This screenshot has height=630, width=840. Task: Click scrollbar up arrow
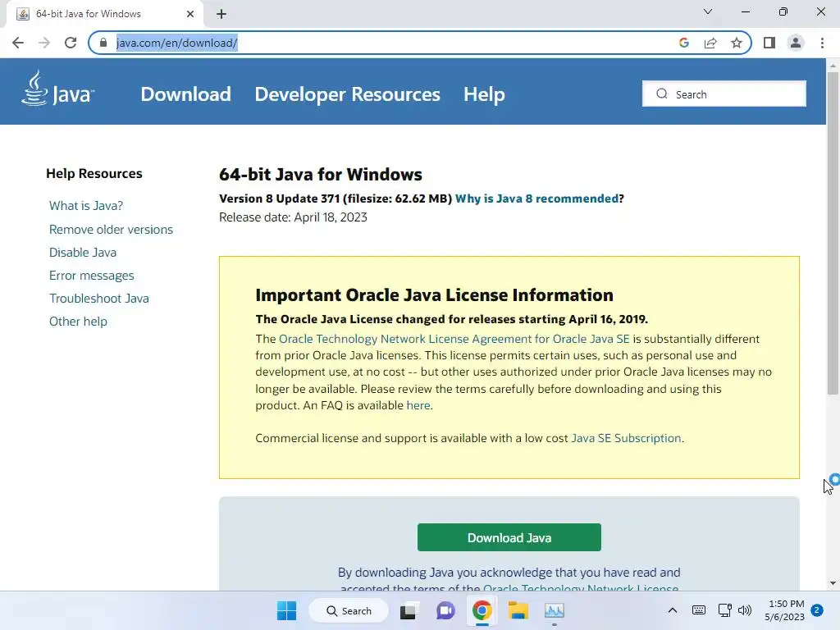tap(833, 66)
